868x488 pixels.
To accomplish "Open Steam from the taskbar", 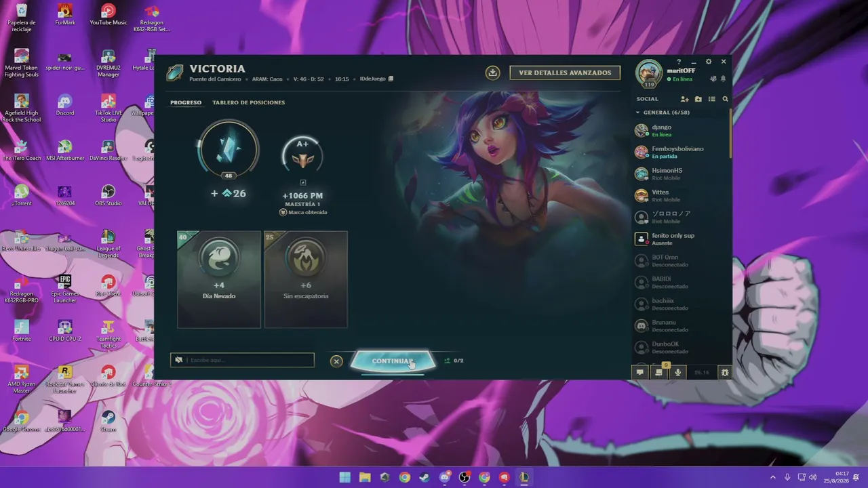I will pyautogui.click(x=425, y=477).
